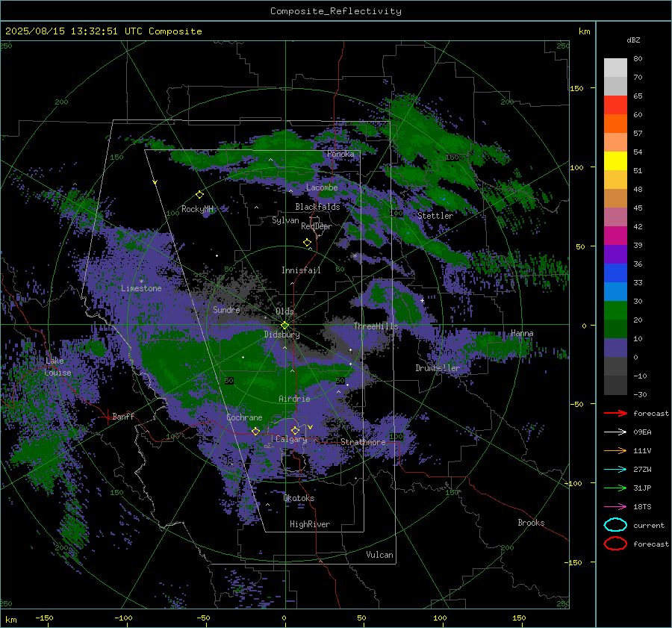The image size is (672, 628).
Task: Click the blue swatch between 36 and 33 dBZ
Action: click(615, 273)
